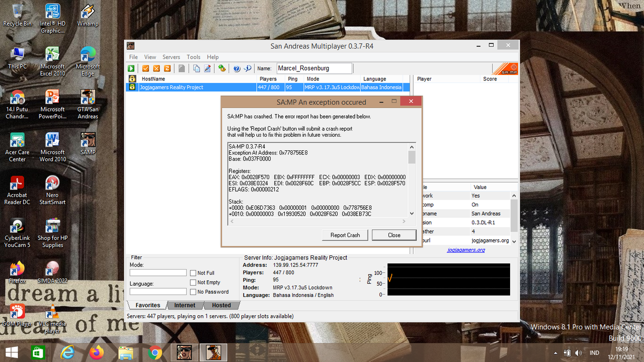
Task: Click the grey master list icon in the toolbar
Action: 182,68
